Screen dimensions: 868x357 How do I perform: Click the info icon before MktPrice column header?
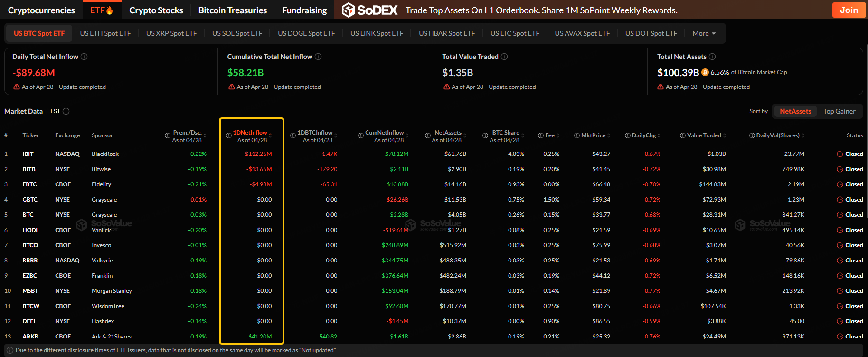577,135
